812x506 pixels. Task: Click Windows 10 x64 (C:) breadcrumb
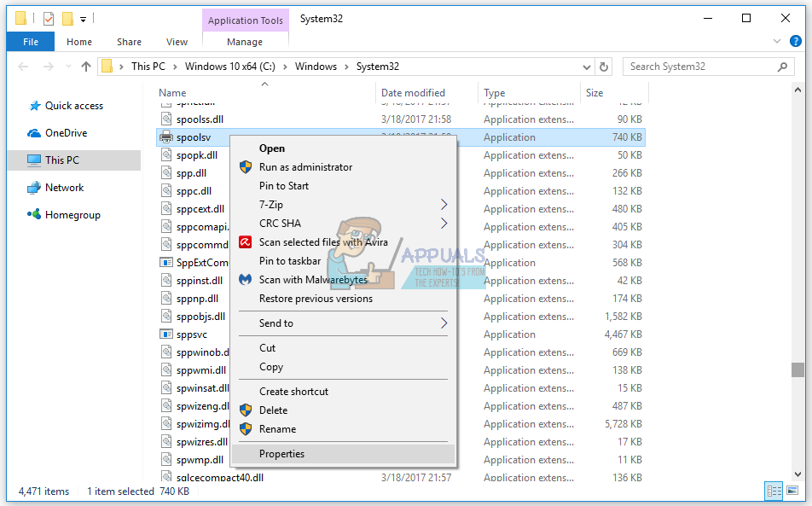click(x=230, y=67)
